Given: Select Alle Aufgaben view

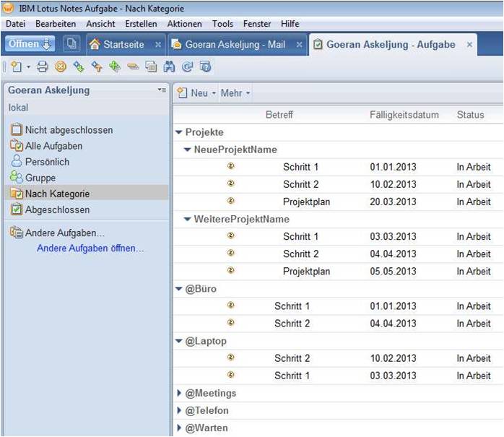Looking at the screenshot, I should click(x=47, y=146).
